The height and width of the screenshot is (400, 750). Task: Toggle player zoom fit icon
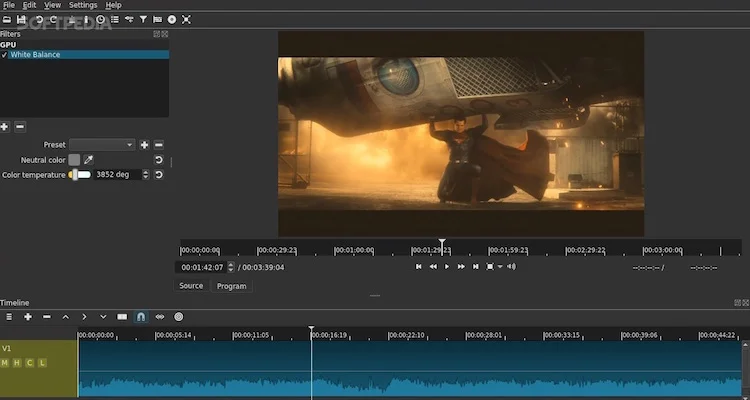[490, 267]
